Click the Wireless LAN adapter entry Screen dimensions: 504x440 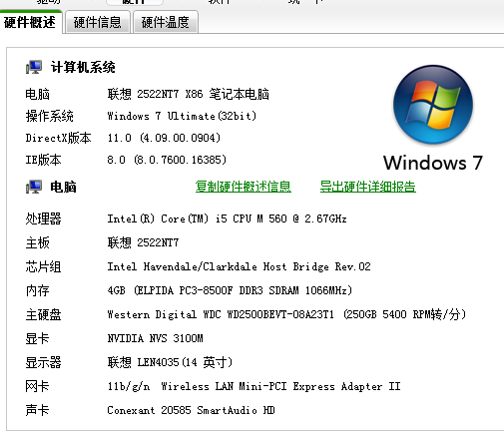point(253,386)
